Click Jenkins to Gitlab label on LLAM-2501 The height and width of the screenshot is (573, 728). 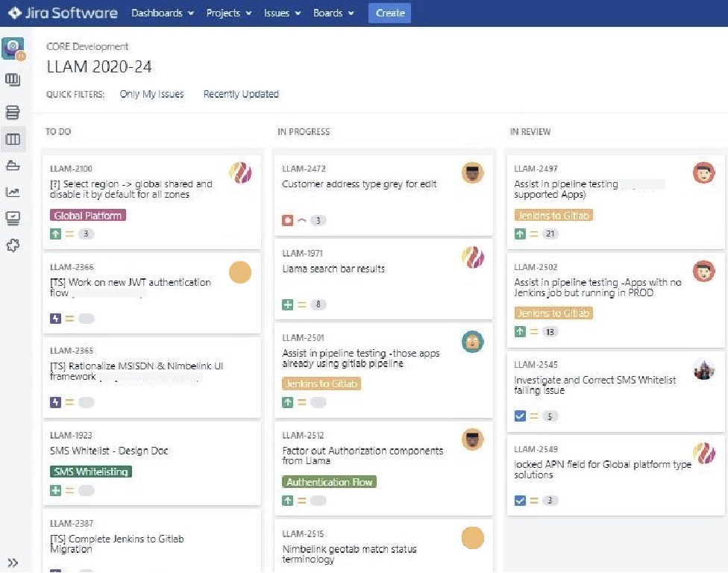pyautogui.click(x=321, y=383)
